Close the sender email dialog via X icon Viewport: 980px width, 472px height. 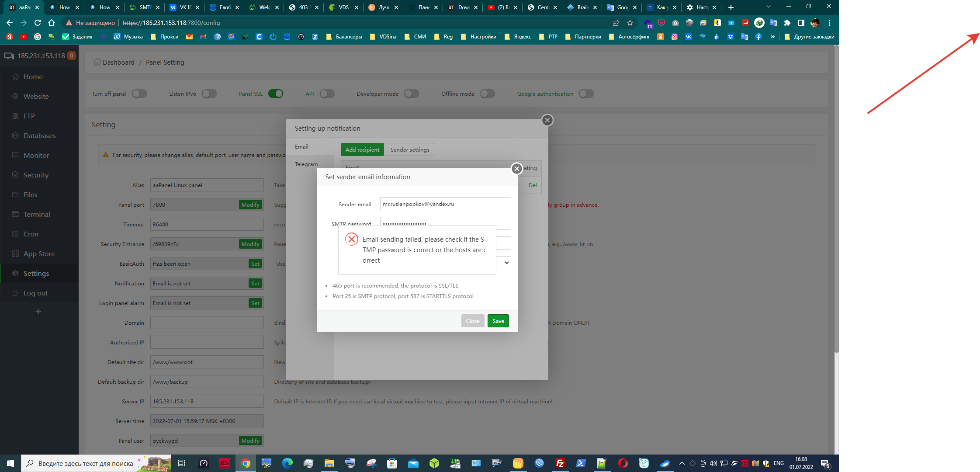pos(516,169)
